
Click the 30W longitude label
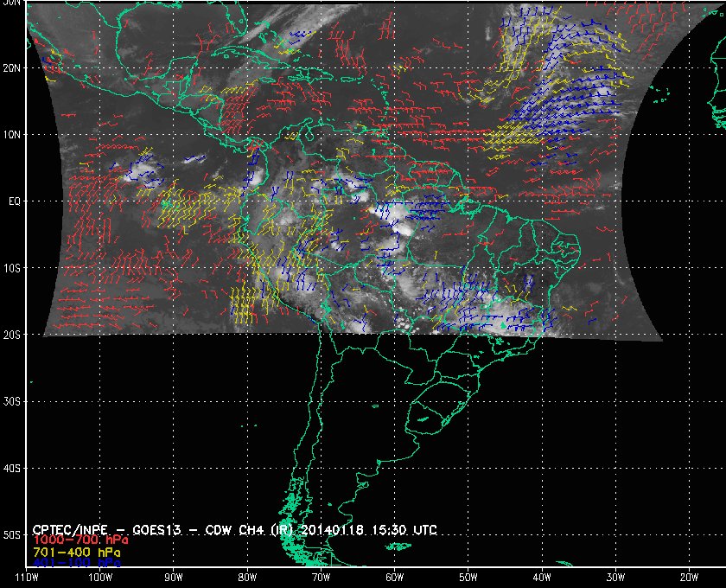[615, 577]
